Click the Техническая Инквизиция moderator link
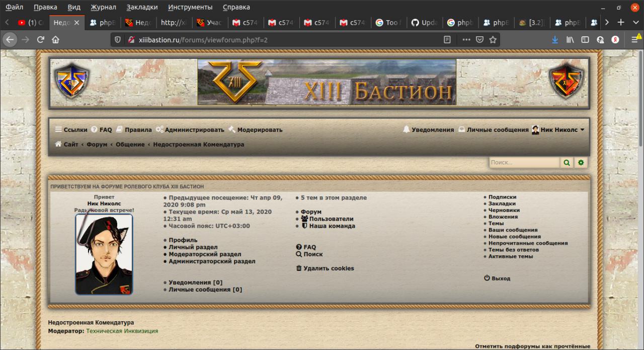 point(122,331)
